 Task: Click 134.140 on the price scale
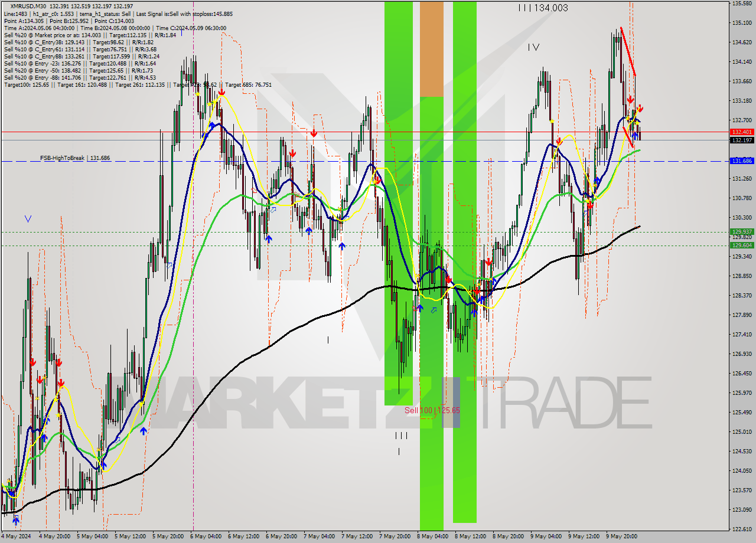point(742,62)
